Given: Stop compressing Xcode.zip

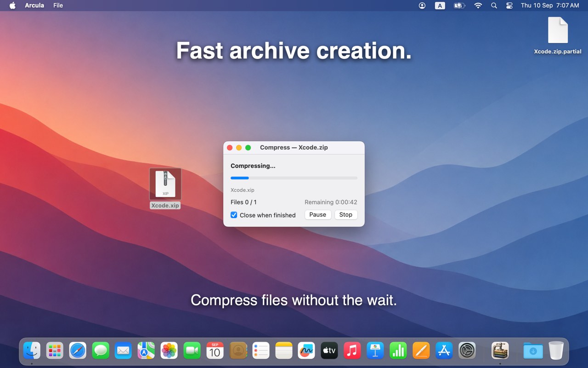Looking at the screenshot, I should coord(346,215).
